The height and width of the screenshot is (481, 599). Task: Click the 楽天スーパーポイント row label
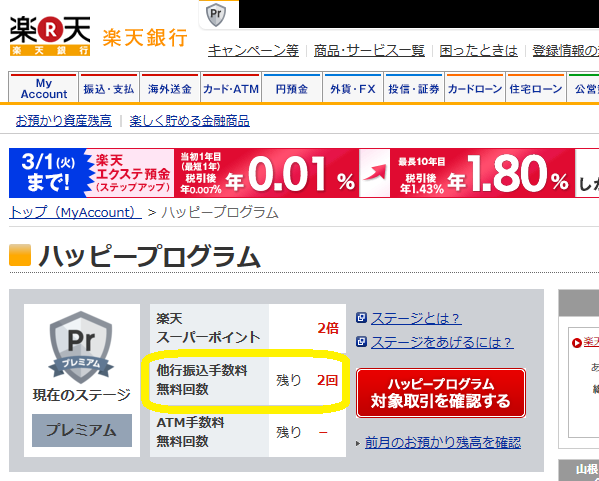(208, 328)
